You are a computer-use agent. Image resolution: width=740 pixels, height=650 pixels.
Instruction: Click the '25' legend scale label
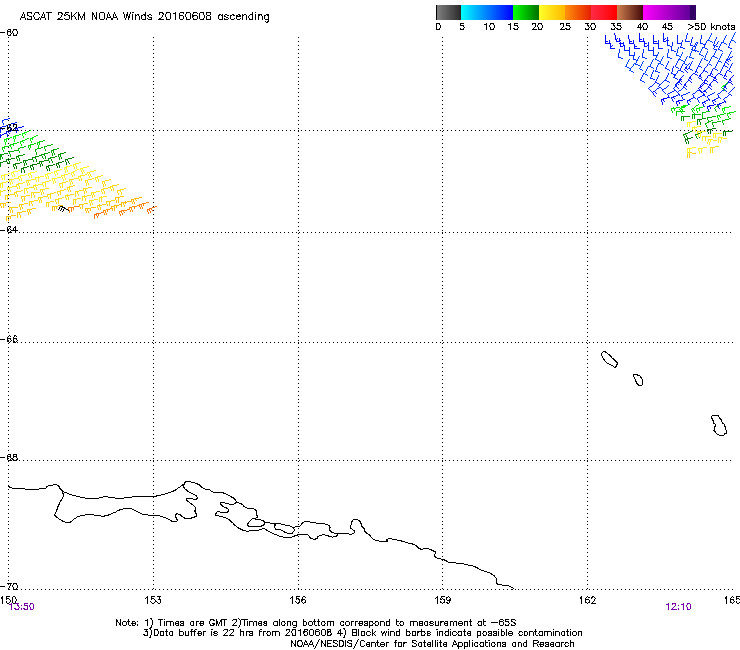pyautogui.click(x=565, y=27)
